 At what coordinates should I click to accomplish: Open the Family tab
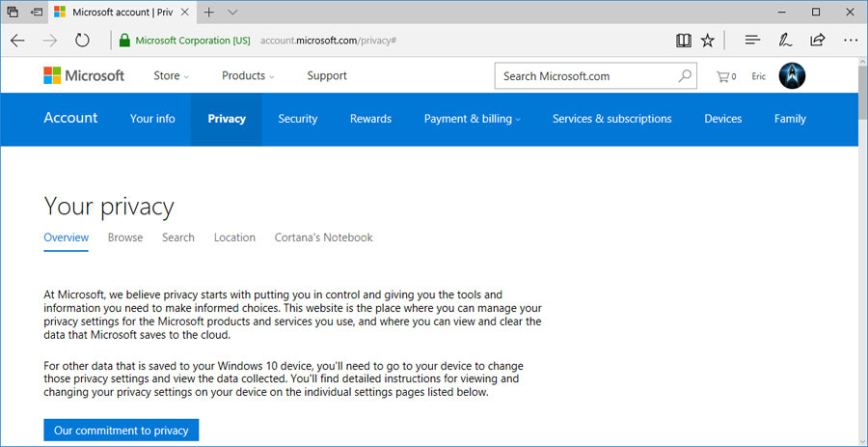tap(790, 119)
